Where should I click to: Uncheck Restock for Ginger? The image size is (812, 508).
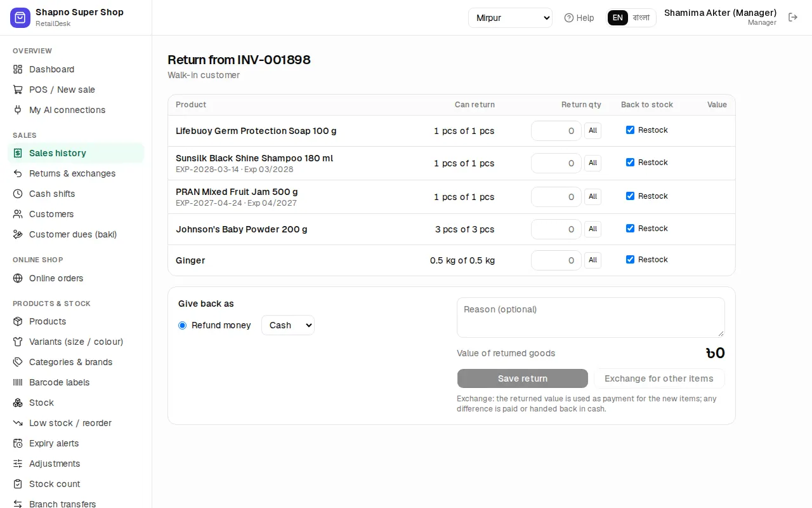630,260
